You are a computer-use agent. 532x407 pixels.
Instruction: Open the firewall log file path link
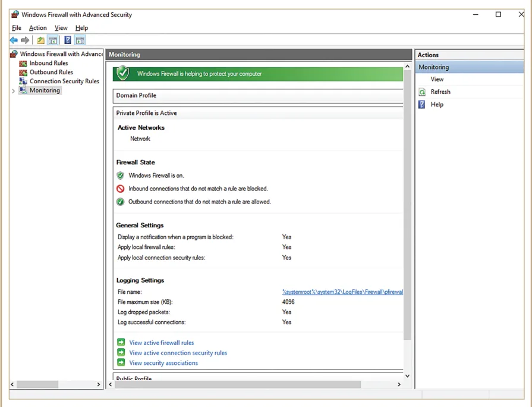pyautogui.click(x=342, y=292)
